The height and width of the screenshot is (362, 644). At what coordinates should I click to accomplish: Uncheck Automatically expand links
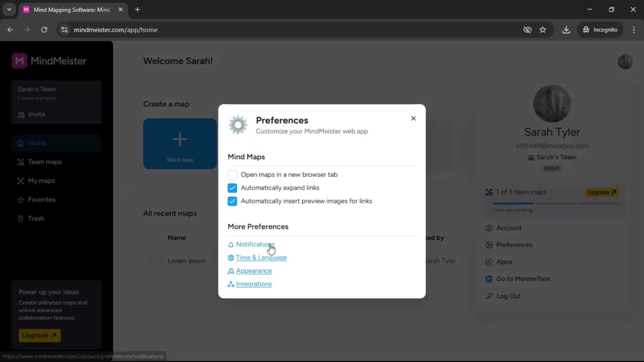coord(232,188)
